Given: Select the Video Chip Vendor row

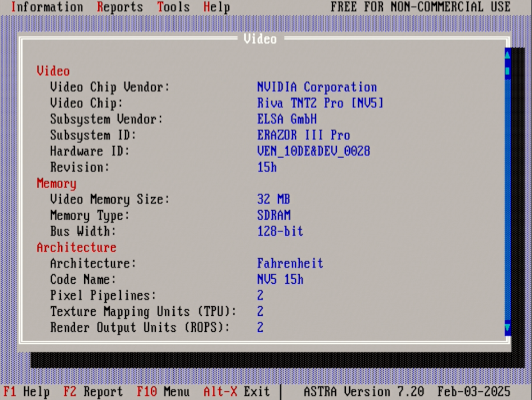Looking at the screenshot, I should point(110,87).
